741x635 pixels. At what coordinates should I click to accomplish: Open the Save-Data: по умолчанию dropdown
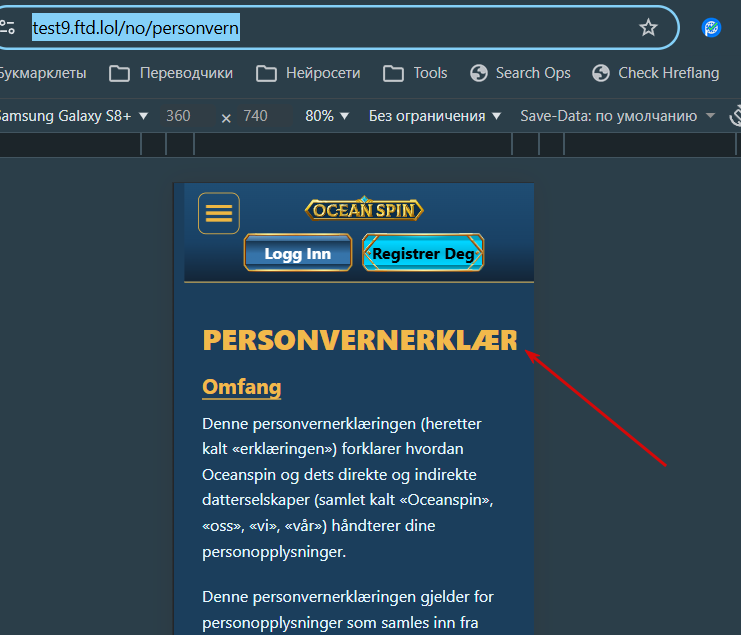(617, 116)
